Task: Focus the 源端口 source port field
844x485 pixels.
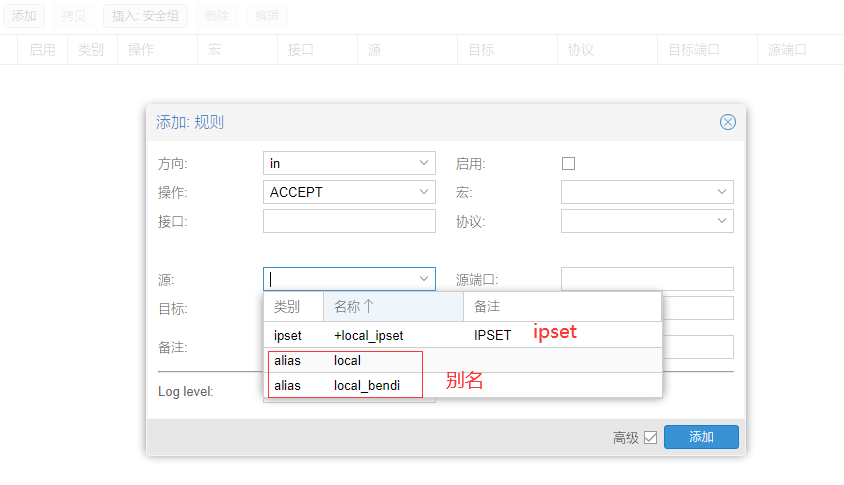Action: pyautogui.click(x=647, y=279)
